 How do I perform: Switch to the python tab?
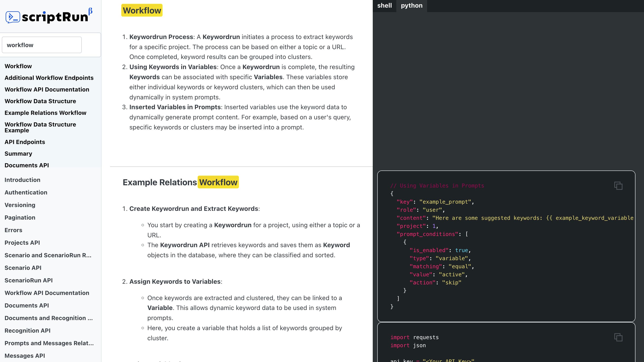coord(412,5)
